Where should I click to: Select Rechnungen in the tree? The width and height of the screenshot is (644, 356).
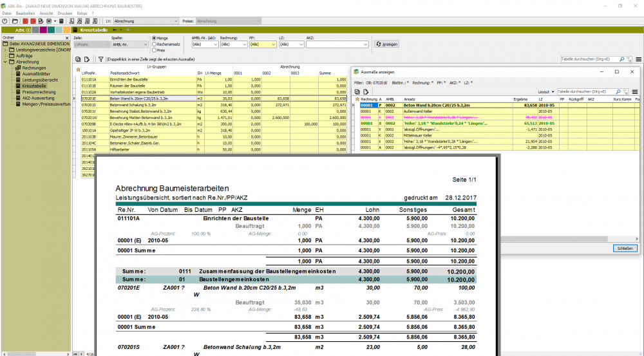34,68
